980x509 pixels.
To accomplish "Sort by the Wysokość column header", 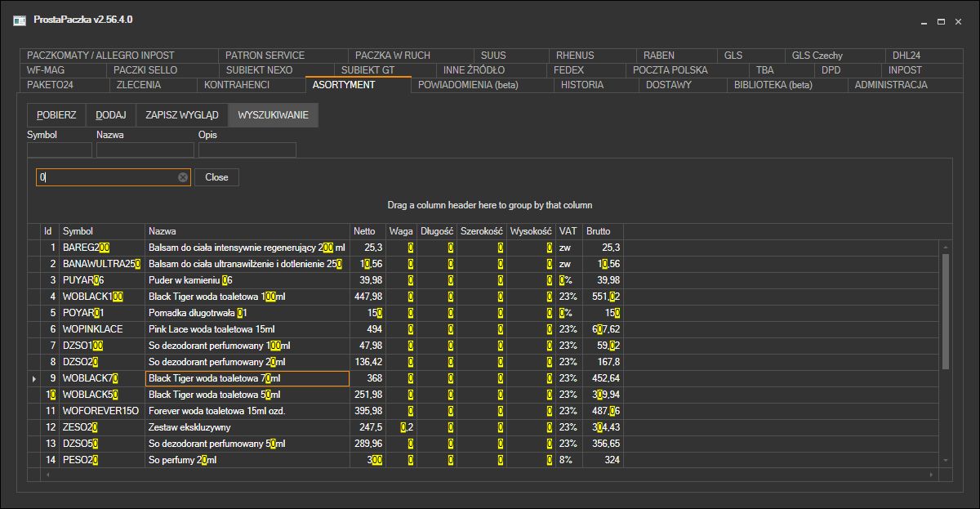I will pos(532,231).
